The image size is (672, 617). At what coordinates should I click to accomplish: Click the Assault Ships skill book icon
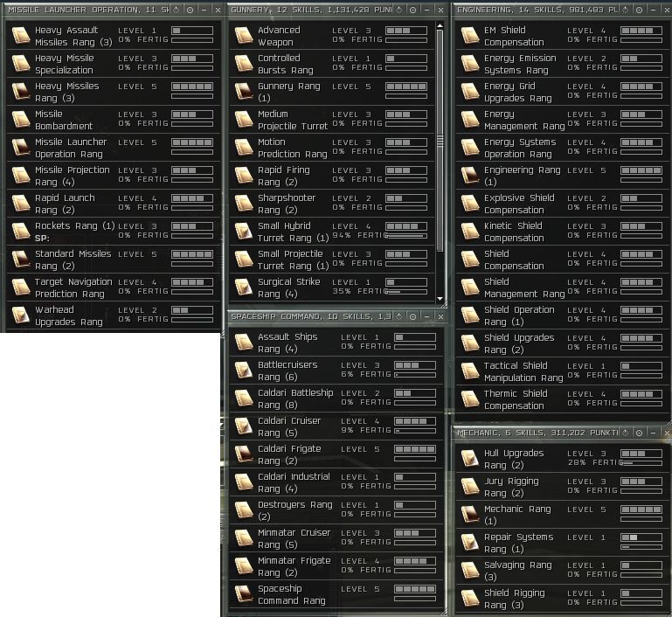(244, 343)
